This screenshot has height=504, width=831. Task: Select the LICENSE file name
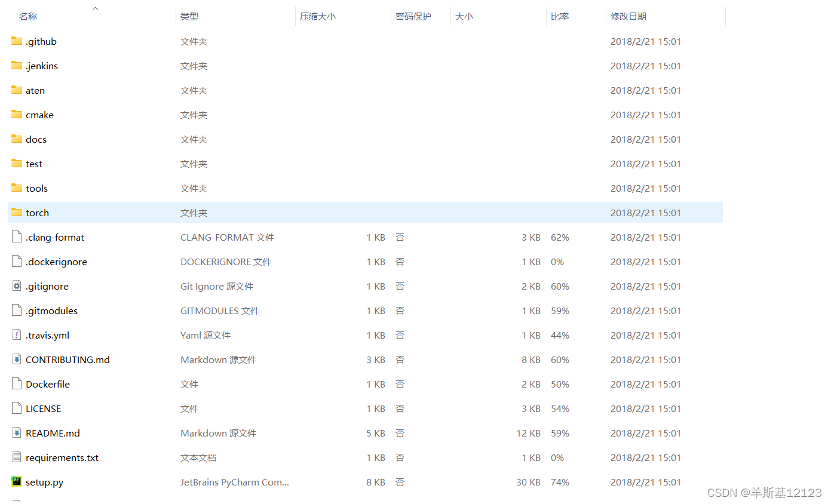coord(44,408)
